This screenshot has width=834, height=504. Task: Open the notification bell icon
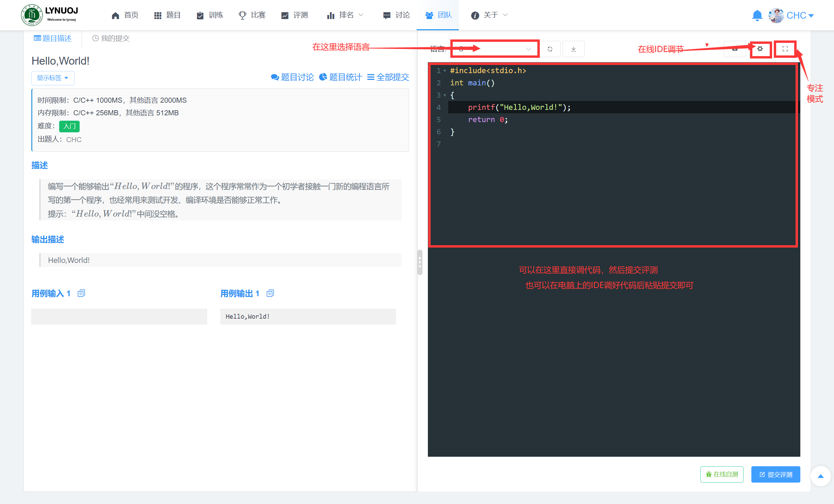(757, 15)
